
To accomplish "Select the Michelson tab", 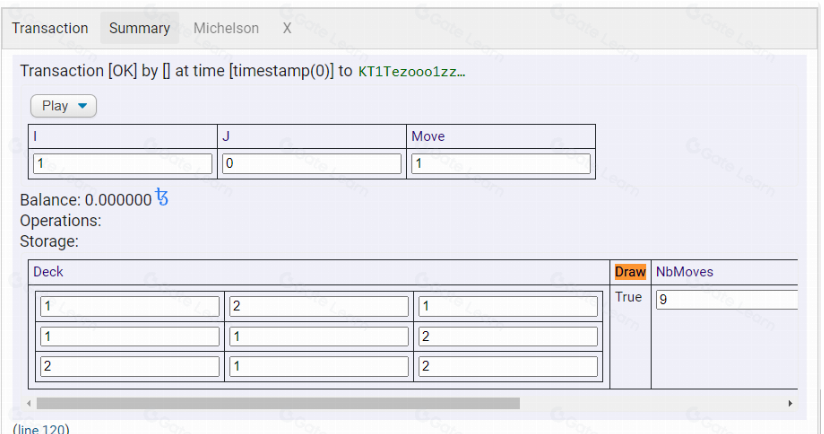I will 226,28.
